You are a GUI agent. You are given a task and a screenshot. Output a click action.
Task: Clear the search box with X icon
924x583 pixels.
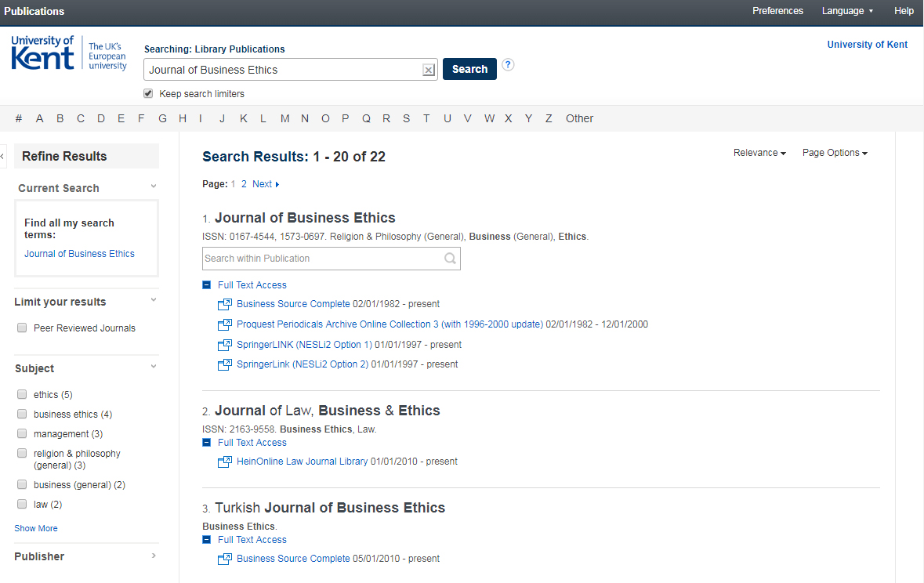[x=428, y=70]
